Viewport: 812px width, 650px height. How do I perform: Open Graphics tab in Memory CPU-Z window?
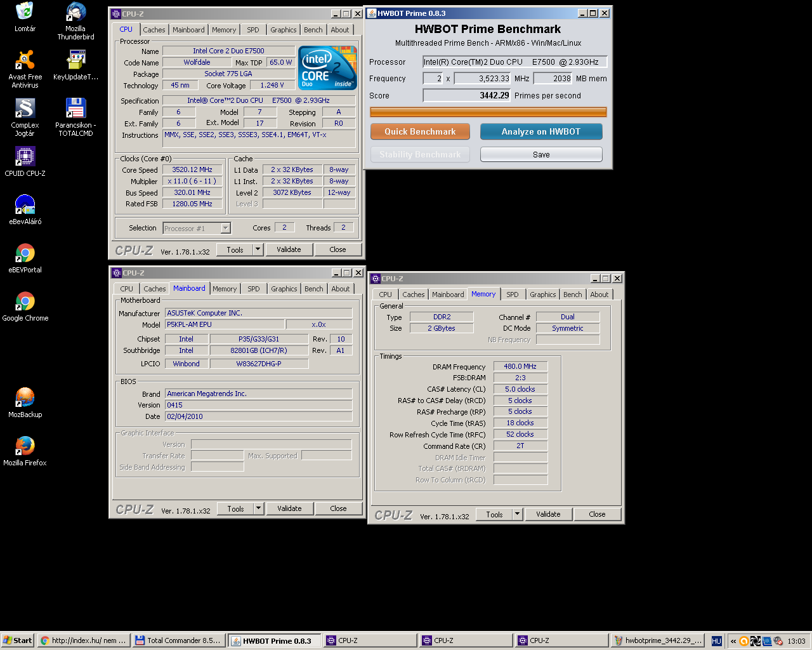pyautogui.click(x=542, y=295)
